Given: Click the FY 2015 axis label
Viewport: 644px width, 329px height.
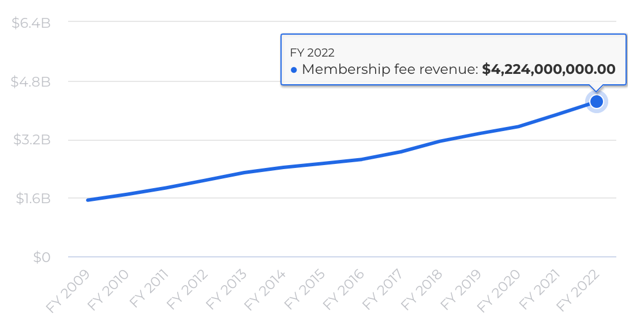Looking at the screenshot, I should [x=304, y=290].
